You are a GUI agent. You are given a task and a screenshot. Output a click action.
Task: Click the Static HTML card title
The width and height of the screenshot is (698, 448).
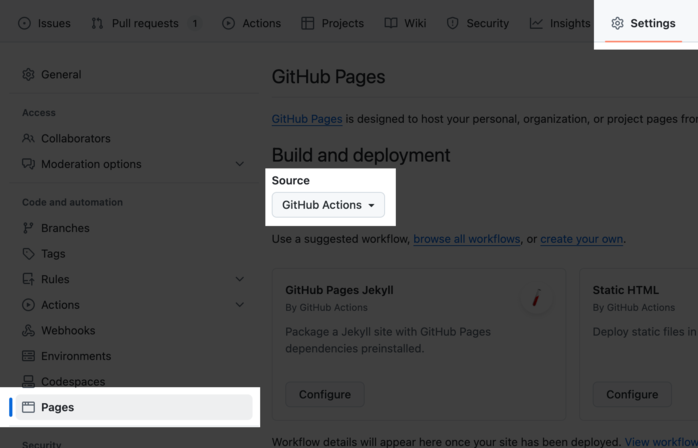(x=625, y=290)
